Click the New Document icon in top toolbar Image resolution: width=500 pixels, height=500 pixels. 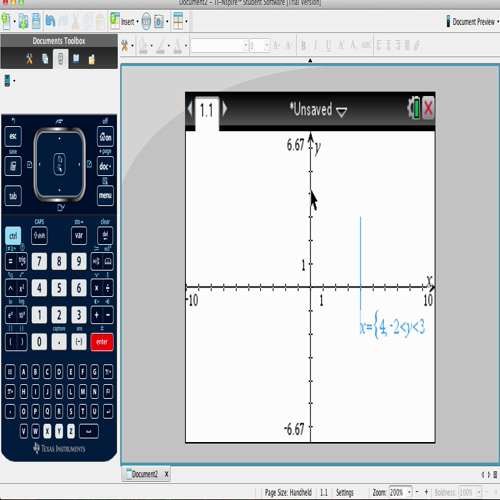point(6,21)
